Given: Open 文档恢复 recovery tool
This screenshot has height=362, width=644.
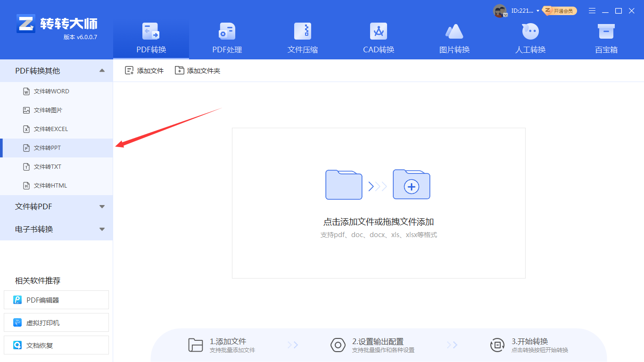Looking at the screenshot, I should tap(56, 345).
